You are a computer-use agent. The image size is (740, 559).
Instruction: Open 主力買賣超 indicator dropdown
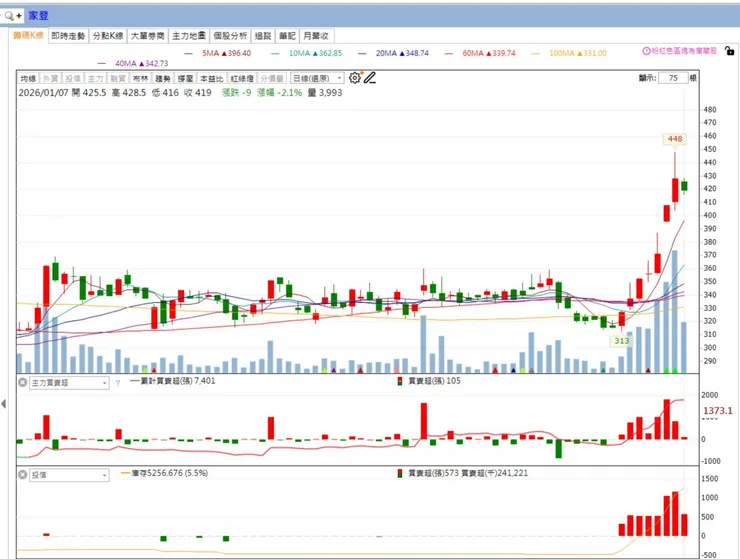pyautogui.click(x=69, y=383)
